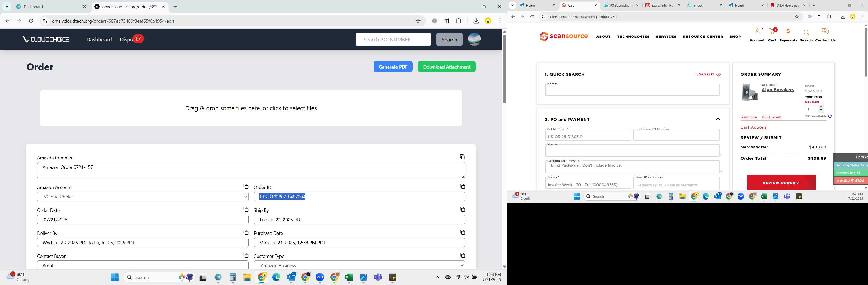Copy the Ship By value
Image resolution: width=868 pixels, height=285 pixels.
coord(462,209)
